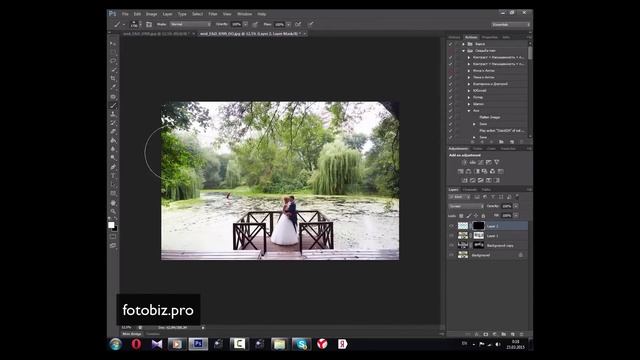Open the Image menu

[151, 14]
